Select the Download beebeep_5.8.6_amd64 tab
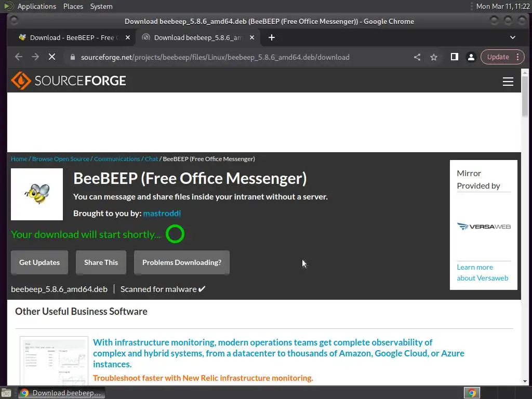 197,37
